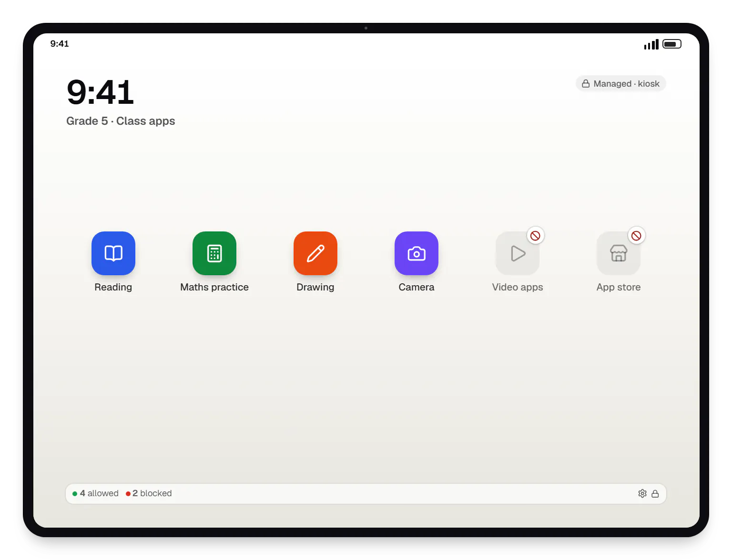The image size is (732, 560).
Task: Open settings gear in bottom bar
Action: point(642,493)
